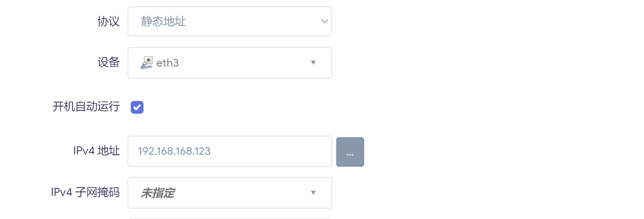This screenshot has height=219, width=644.
Task: Open the 设备 dropdown showing eth3
Action: point(229,63)
